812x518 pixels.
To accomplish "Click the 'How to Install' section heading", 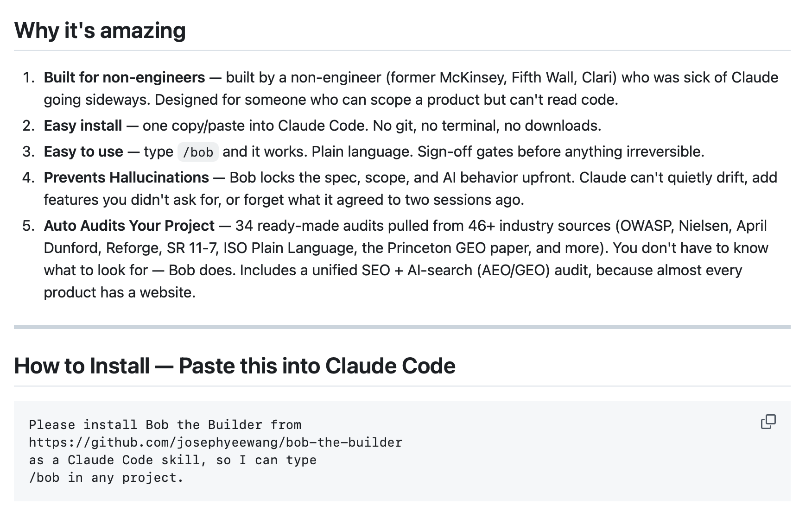I will pyautogui.click(x=235, y=366).
